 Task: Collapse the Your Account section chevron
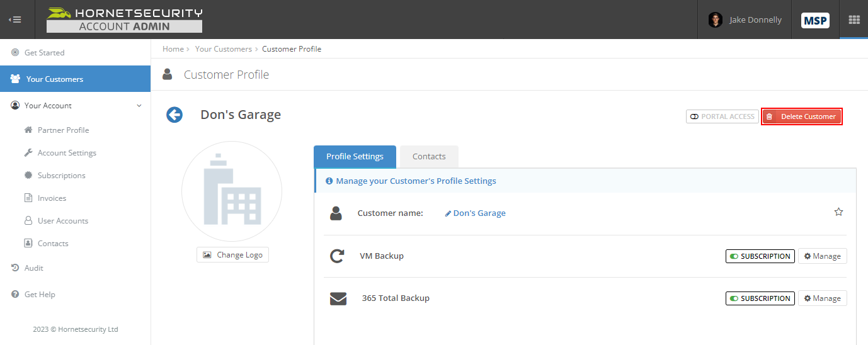139,106
